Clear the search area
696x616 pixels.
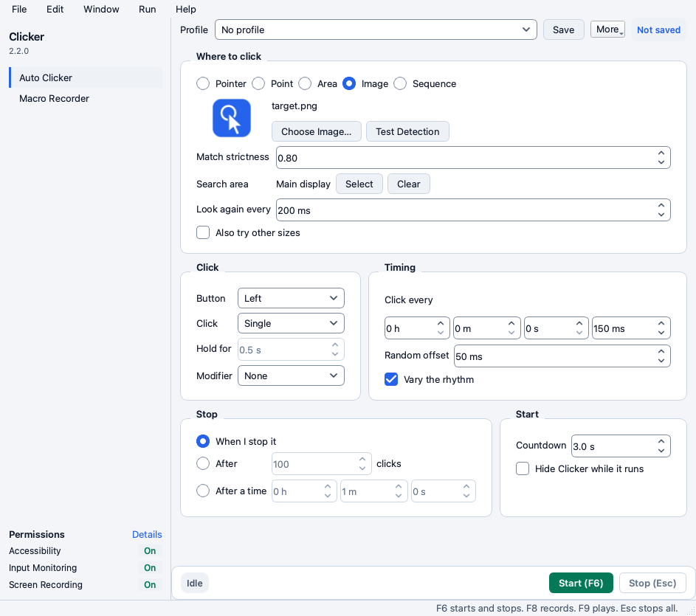(x=409, y=184)
